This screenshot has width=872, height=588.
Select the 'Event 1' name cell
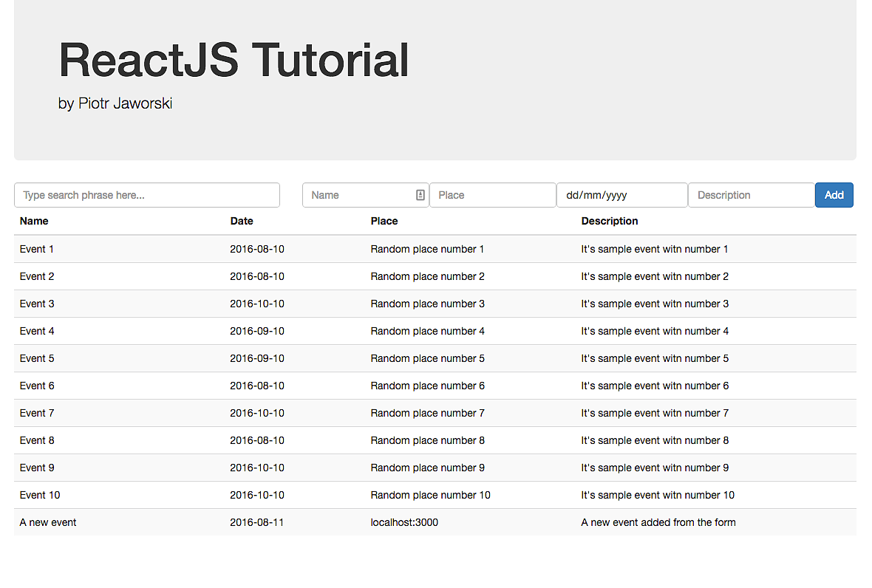37,249
